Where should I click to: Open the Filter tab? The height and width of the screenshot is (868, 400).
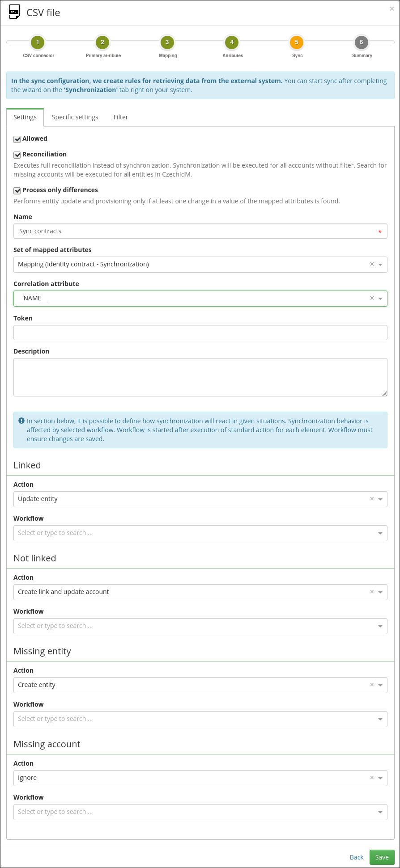121,117
